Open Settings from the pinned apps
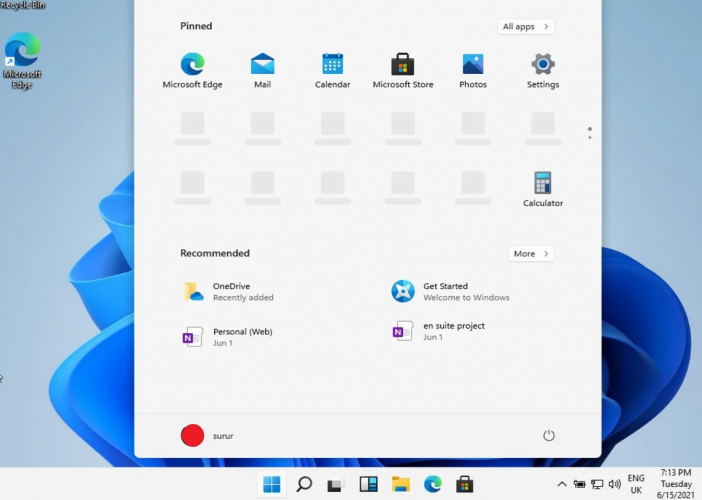Viewport: 702px width, 500px height. pyautogui.click(x=543, y=71)
